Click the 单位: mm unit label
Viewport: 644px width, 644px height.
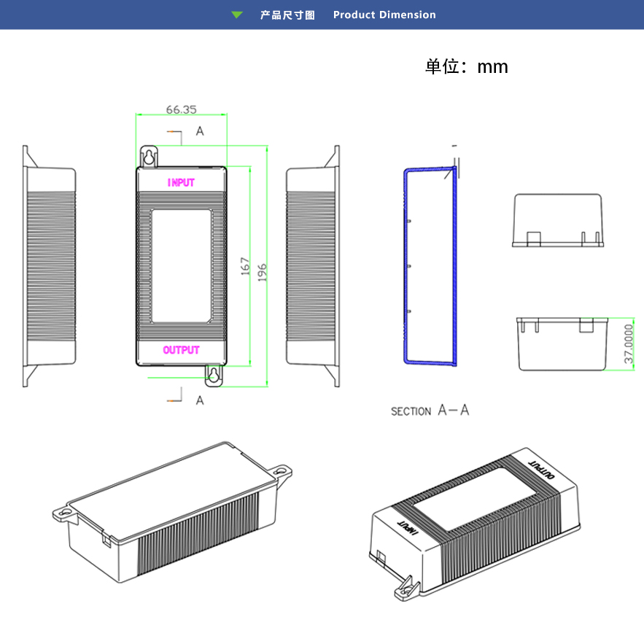coord(467,67)
